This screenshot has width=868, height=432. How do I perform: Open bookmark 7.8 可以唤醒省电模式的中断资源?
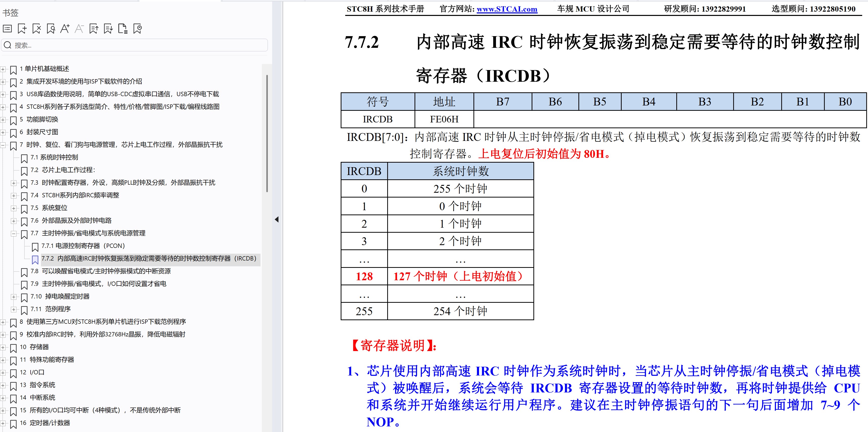click(100, 271)
